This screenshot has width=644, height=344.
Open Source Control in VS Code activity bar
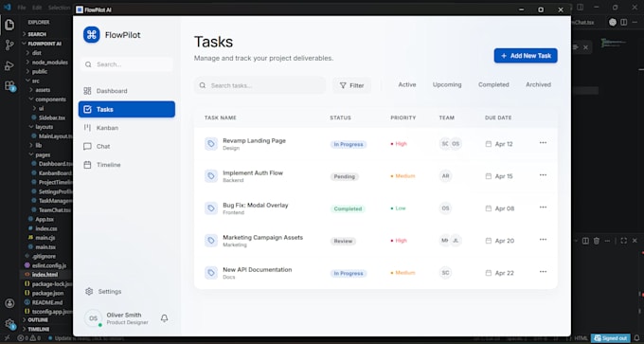click(9, 45)
